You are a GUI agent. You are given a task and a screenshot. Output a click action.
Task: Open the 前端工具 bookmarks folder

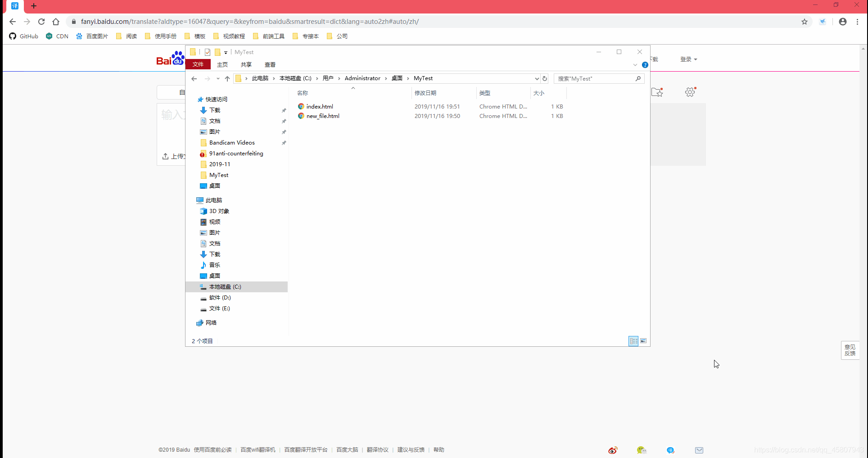269,36
